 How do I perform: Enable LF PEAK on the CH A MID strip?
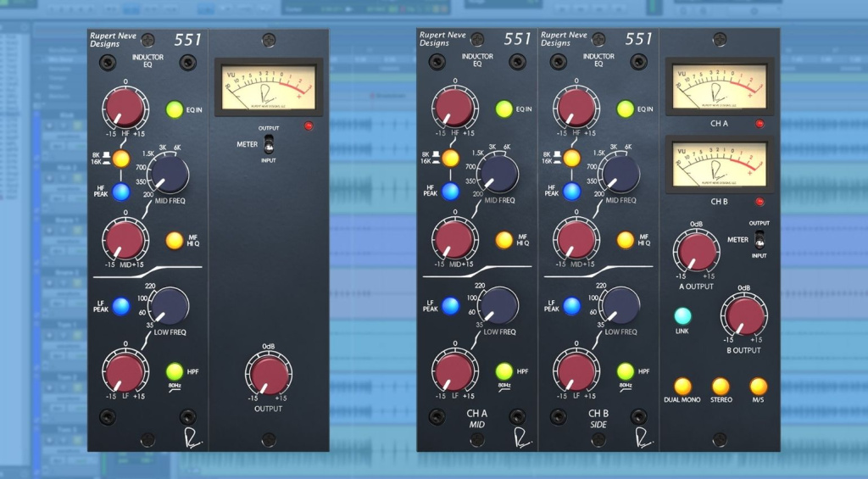[450, 306]
